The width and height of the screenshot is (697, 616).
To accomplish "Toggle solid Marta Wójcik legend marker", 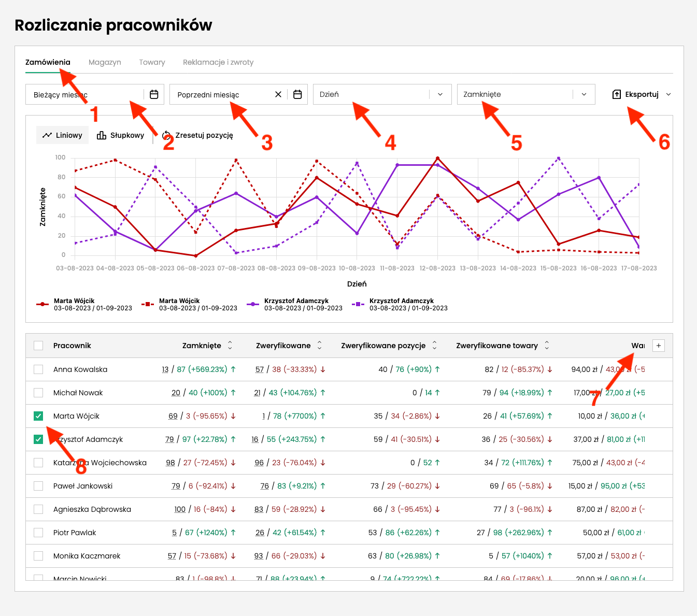I will [x=42, y=304].
